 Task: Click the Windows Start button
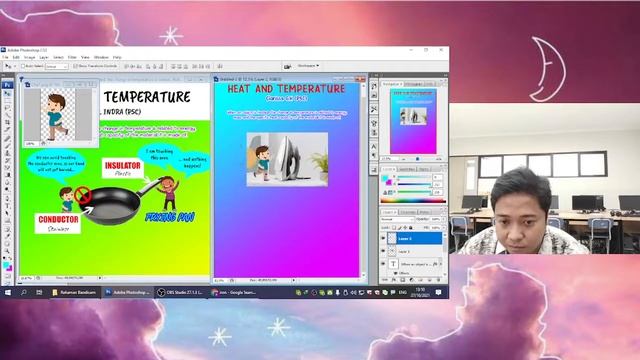8,292
